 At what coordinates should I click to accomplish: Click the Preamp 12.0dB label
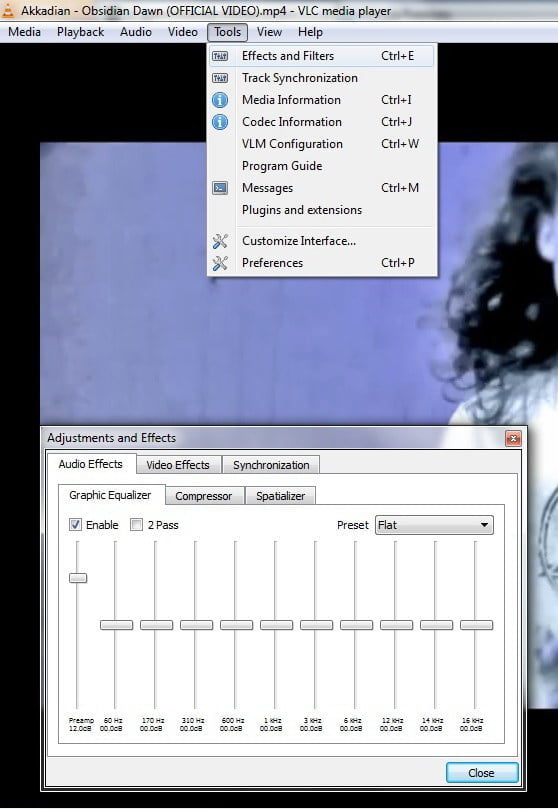pyautogui.click(x=81, y=724)
